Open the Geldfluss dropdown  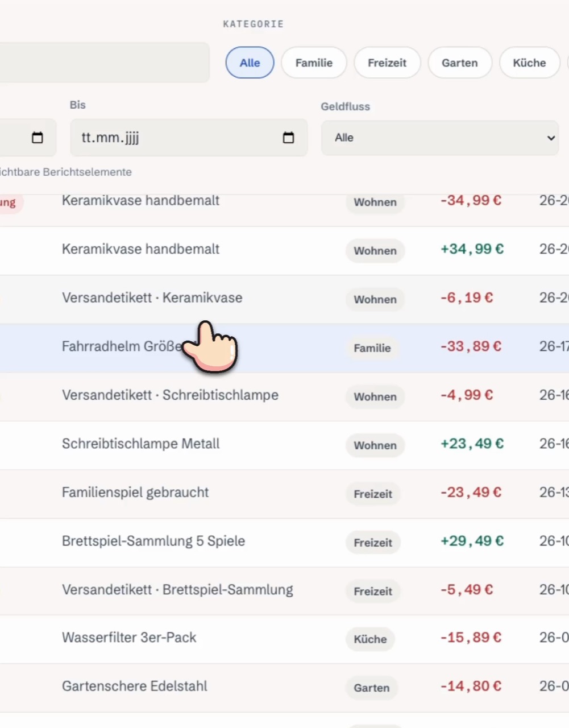(x=440, y=138)
